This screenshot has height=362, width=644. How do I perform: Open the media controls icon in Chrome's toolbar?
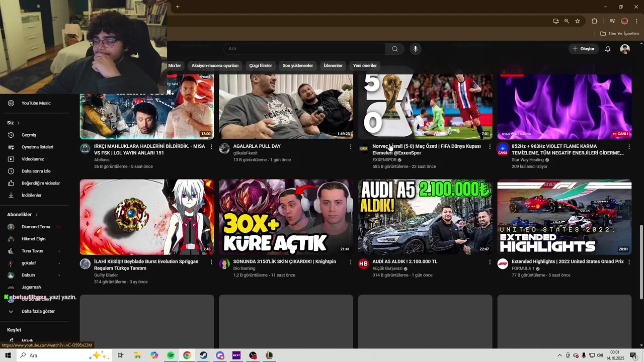612,21
